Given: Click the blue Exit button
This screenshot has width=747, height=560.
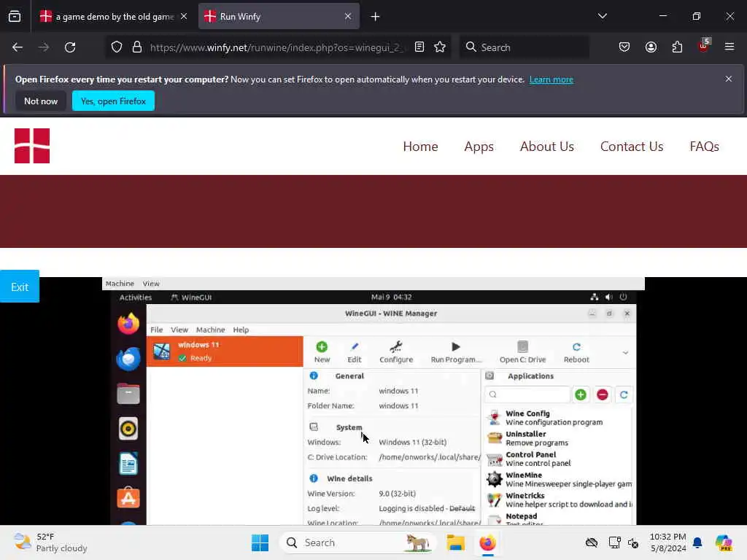Looking at the screenshot, I should coord(20,287).
